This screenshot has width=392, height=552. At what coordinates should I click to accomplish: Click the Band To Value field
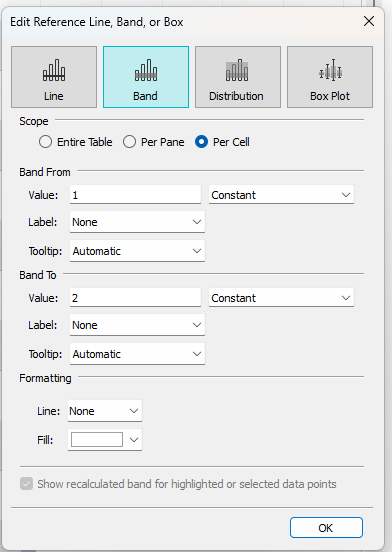135,298
